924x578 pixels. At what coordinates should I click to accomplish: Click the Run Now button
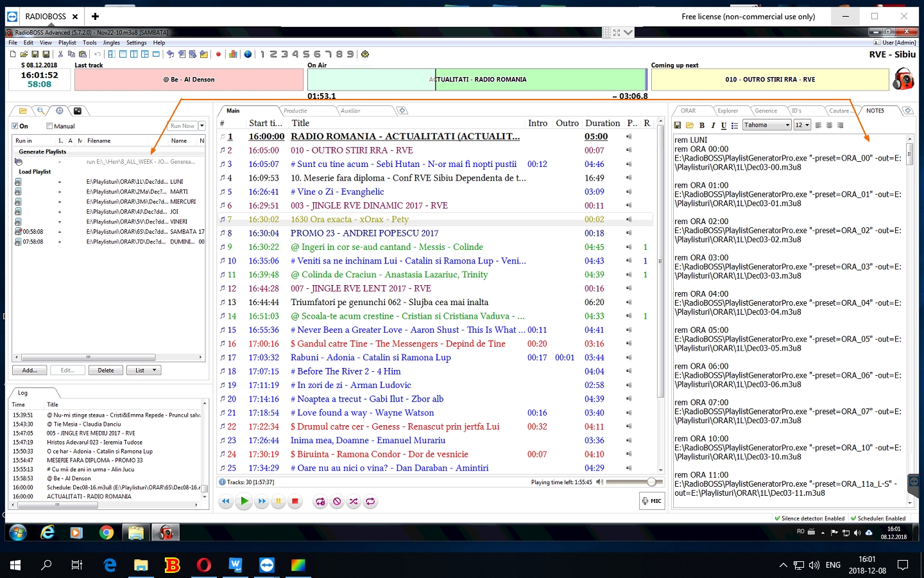pos(183,126)
